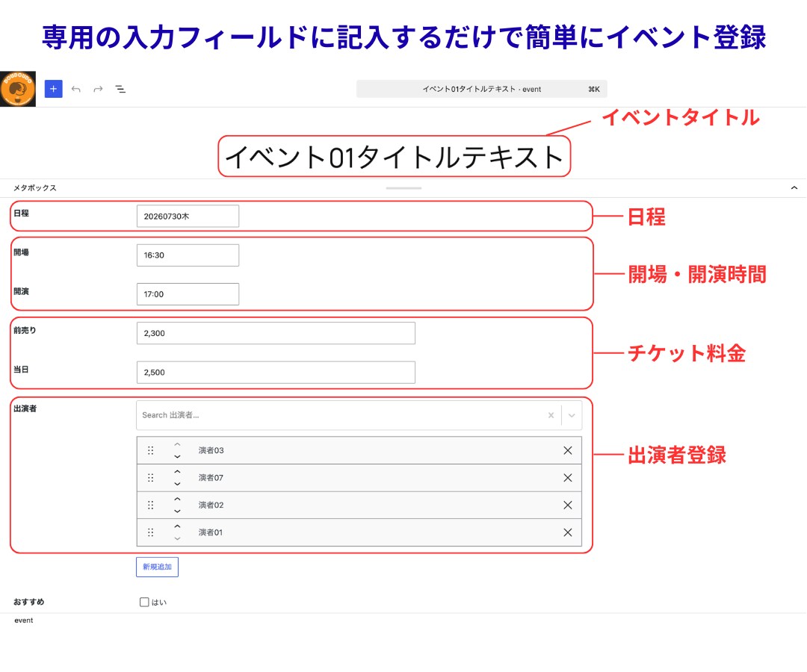Click the 前売り price input field
Image resolution: width=807 pixels, height=672 pixels.
(x=276, y=333)
